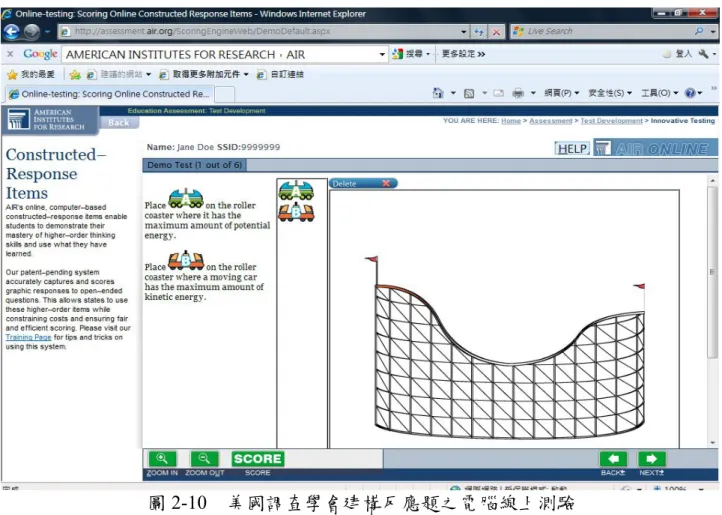722x515 pixels.
Task: Click the Delete label on canvas toolbar
Action: coord(344,183)
